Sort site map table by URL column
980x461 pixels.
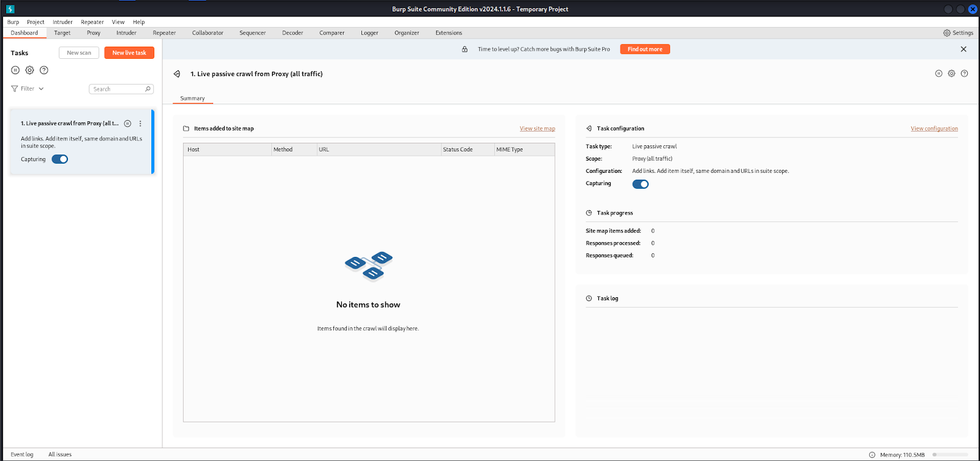379,150
